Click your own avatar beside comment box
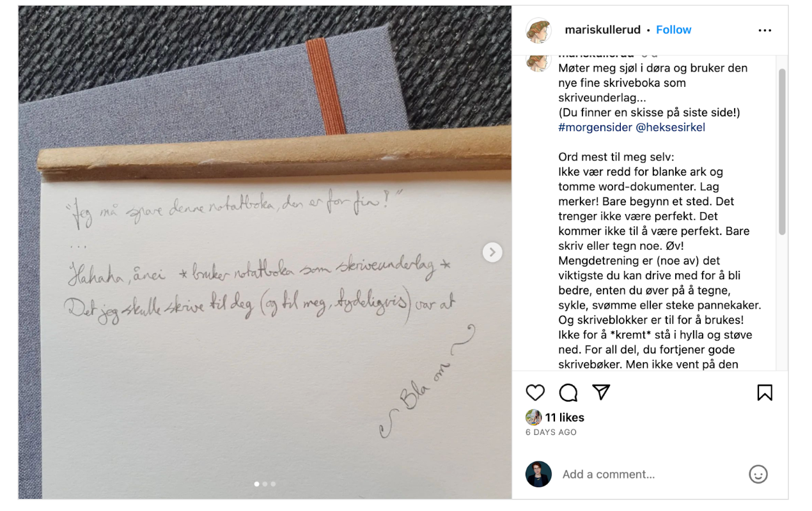 coord(538,475)
